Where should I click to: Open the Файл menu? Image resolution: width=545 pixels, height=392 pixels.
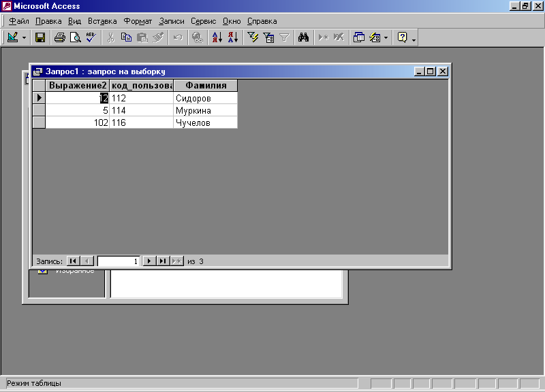(19, 21)
